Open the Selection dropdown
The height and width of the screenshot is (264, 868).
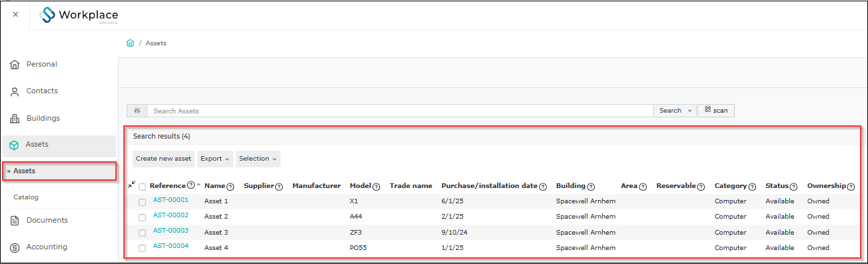(258, 159)
